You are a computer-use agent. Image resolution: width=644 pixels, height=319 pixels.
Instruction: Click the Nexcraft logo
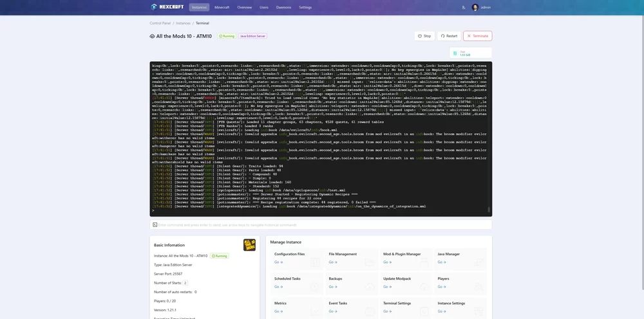tap(167, 7)
